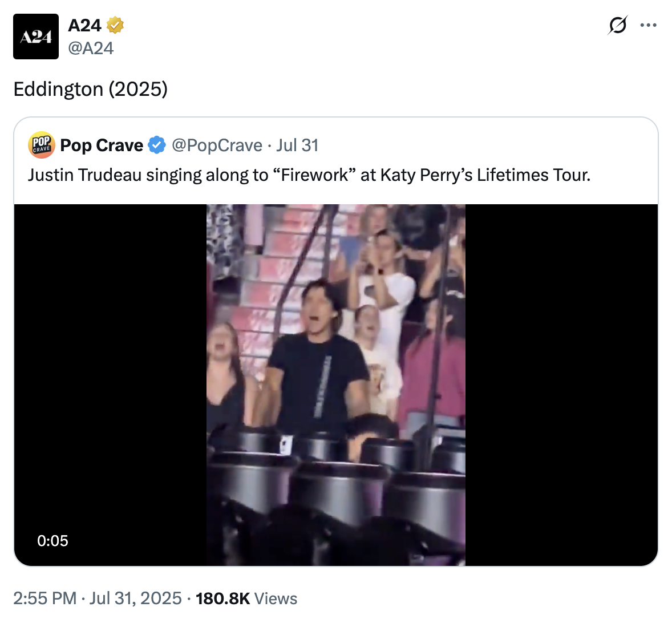Open the more options ellipsis menu
This screenshot has width=672, height=623.
click(648, 25)
